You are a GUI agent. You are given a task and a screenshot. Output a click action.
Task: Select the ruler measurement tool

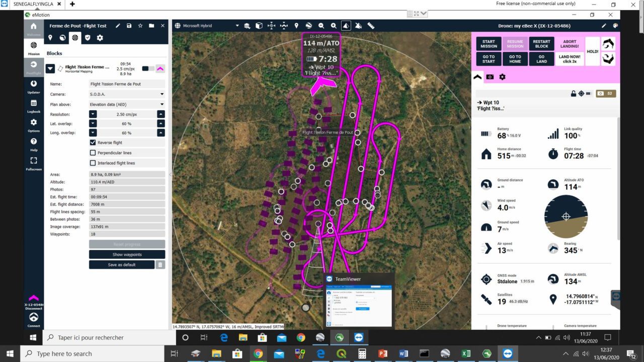pyautogui.click(x=371, y=26)
